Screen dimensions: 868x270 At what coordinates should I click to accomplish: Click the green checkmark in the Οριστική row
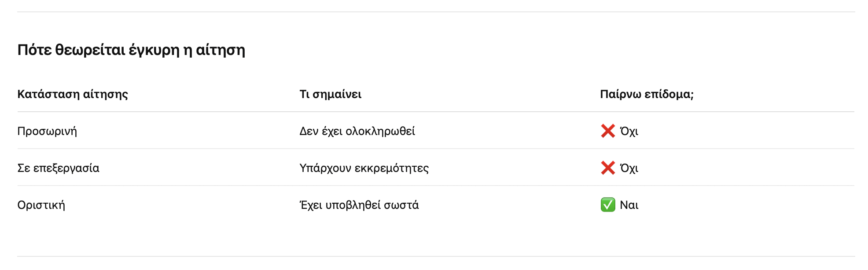click(607, 205)
